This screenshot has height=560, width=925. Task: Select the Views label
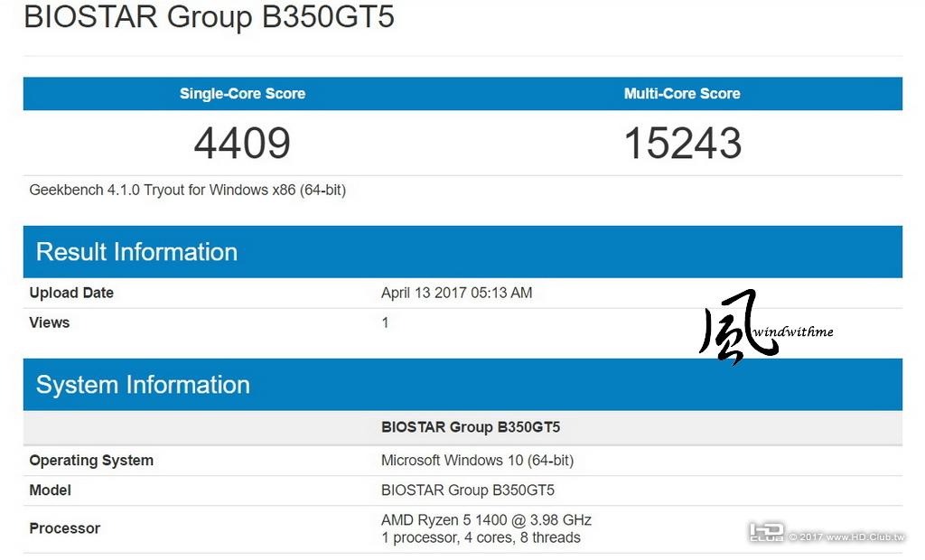tap(50, 322)
